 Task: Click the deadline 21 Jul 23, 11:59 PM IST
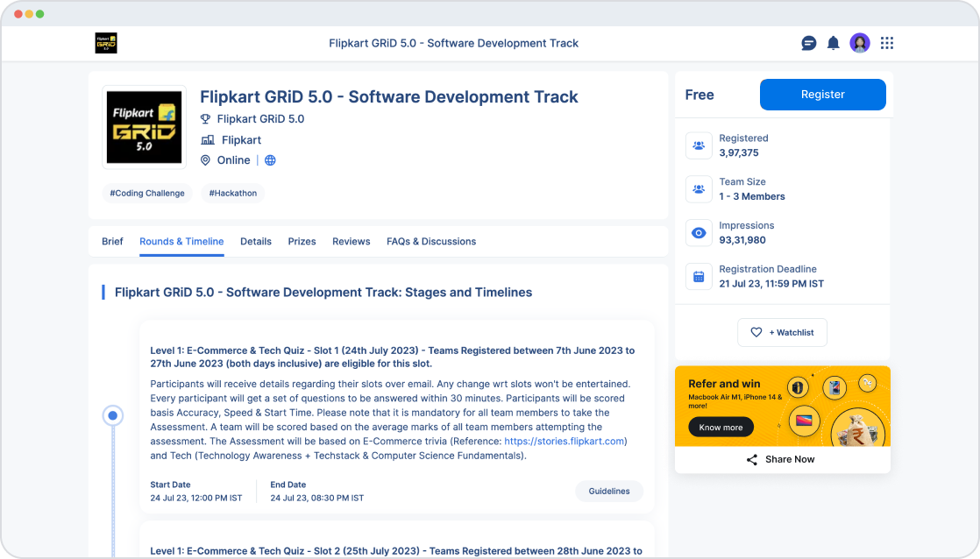[771, 284]
